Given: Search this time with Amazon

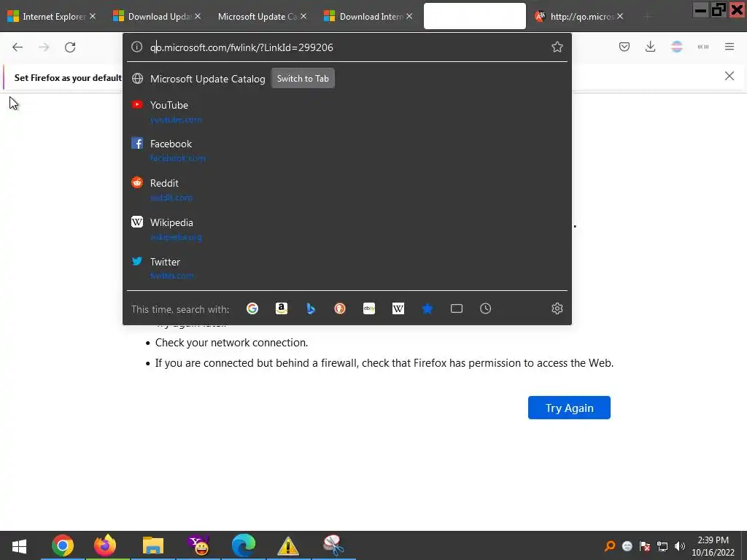Looking at the screenshot, I should tap(282, 308).
